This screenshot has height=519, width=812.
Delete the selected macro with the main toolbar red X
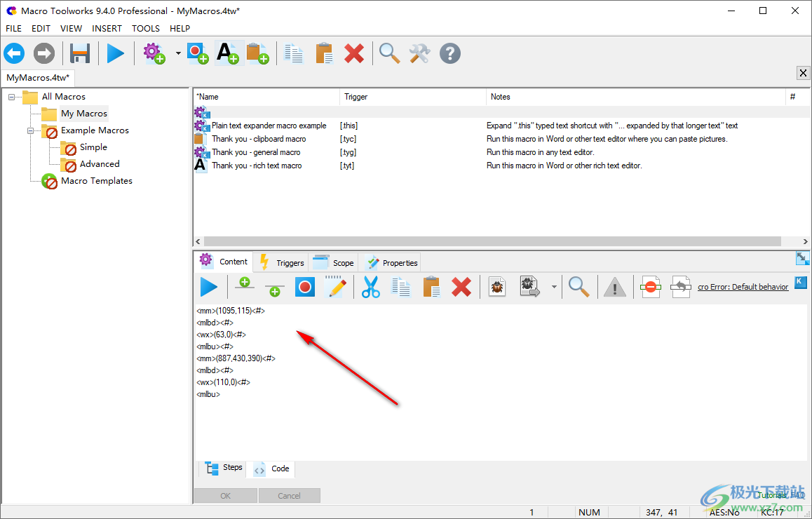pyautogui.click(x=354, y=53)
